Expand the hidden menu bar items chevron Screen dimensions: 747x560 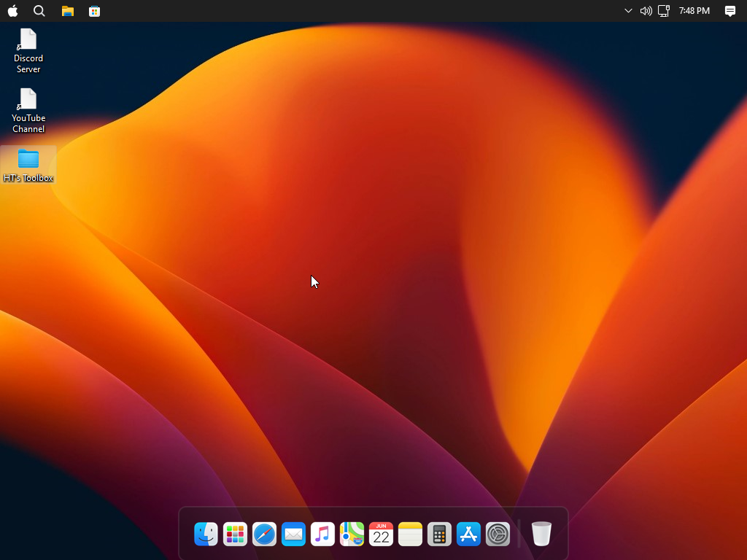click(x=628, y=11)
